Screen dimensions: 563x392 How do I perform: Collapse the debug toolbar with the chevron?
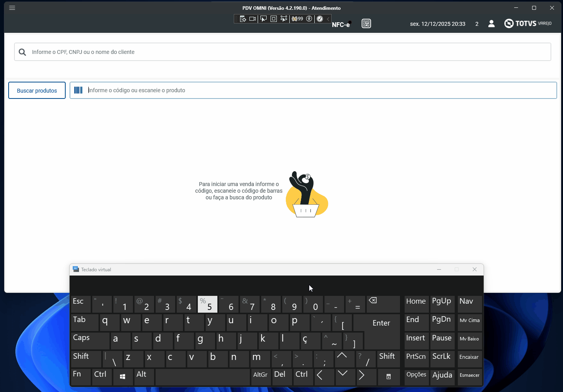[328, 19]
